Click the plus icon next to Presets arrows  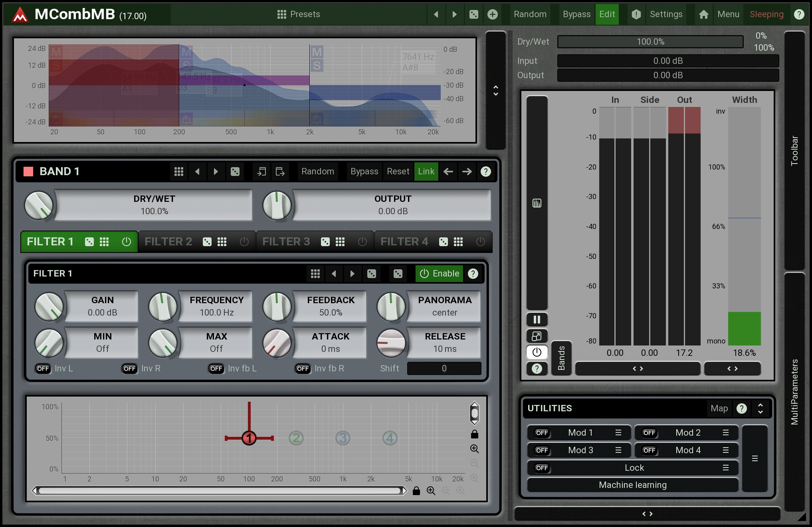click(493, 14)
